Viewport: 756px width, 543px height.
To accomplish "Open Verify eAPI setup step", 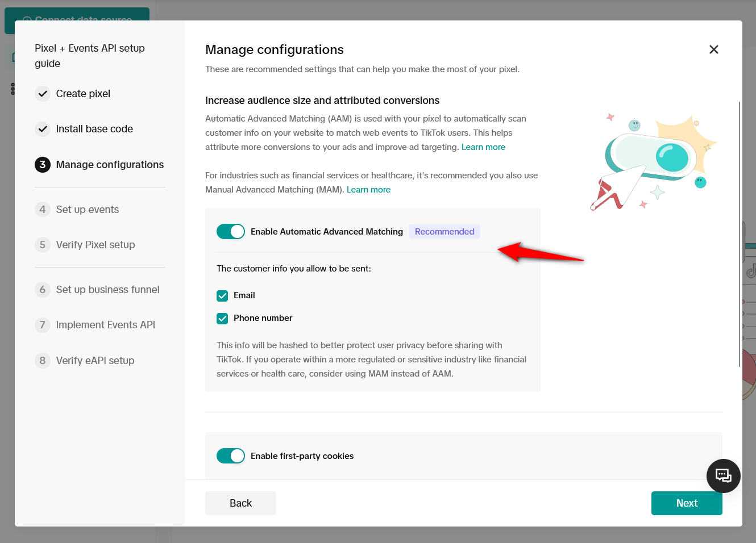I will (95, 361).
